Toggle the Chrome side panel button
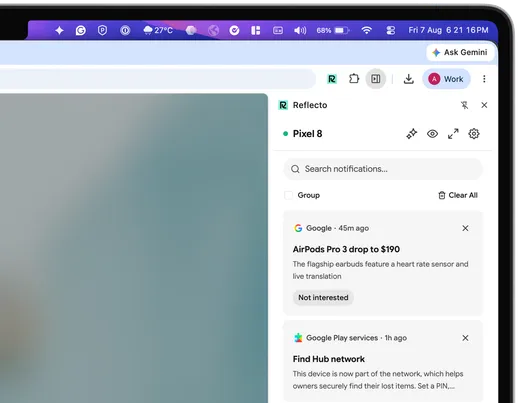The width and height of the screenshot is (520, 403). tap(376, 79)
